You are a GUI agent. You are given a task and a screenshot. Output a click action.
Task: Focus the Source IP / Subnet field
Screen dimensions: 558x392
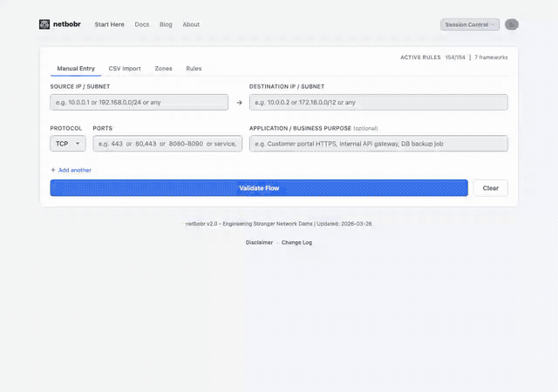click(x=139, y=103)
